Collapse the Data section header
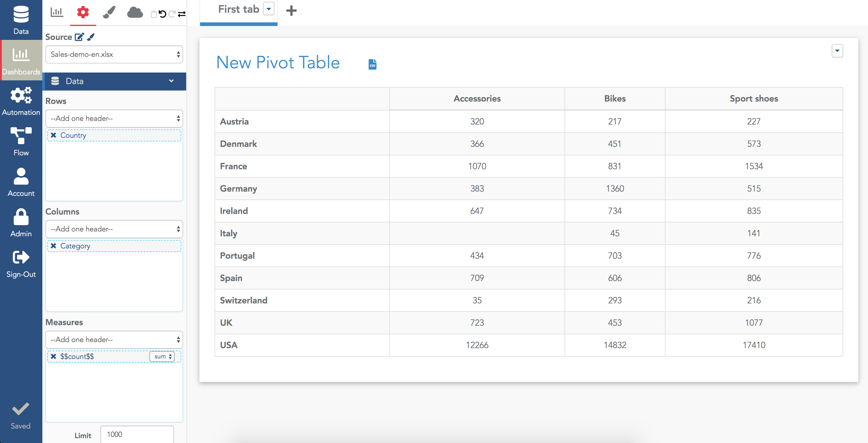This screenshot has height=443, width=868. tap(114, 81)
